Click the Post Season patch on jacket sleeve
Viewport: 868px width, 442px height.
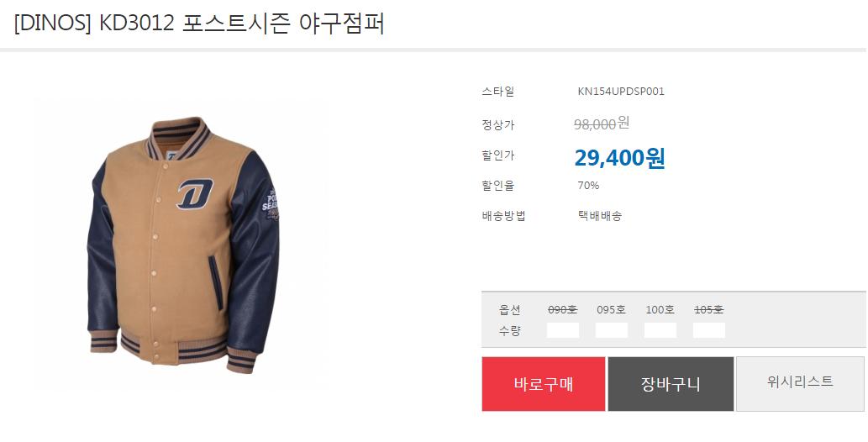coord(271,205)
